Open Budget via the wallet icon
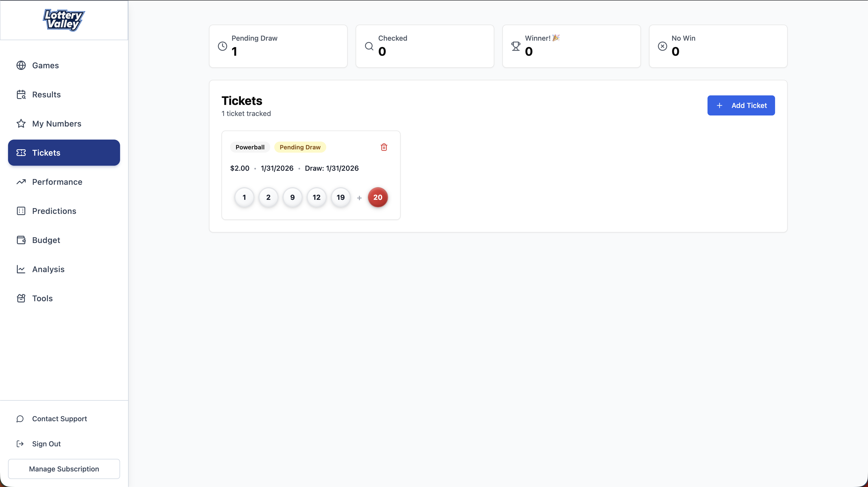 pos(21,240)
